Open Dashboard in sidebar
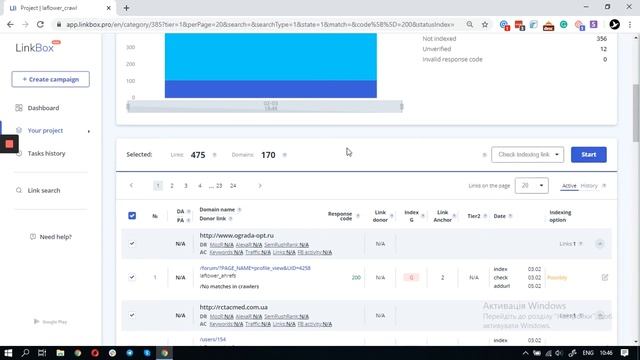The image size is (640, 360). 43,108
